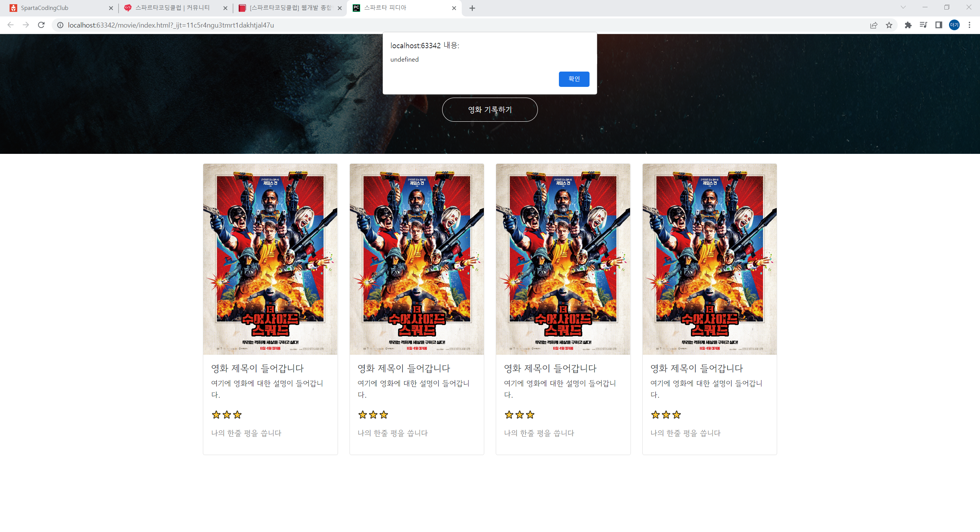Screen dimensions: 980x532
Task: Click the second card's 나의 한줄 평을 씁니다 text
Action: click(393, 433)
